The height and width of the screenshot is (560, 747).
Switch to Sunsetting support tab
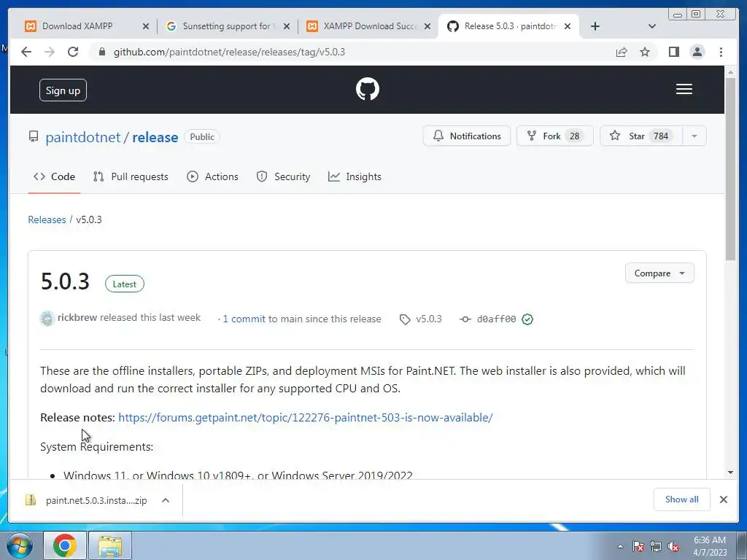[x=226, y=26]
